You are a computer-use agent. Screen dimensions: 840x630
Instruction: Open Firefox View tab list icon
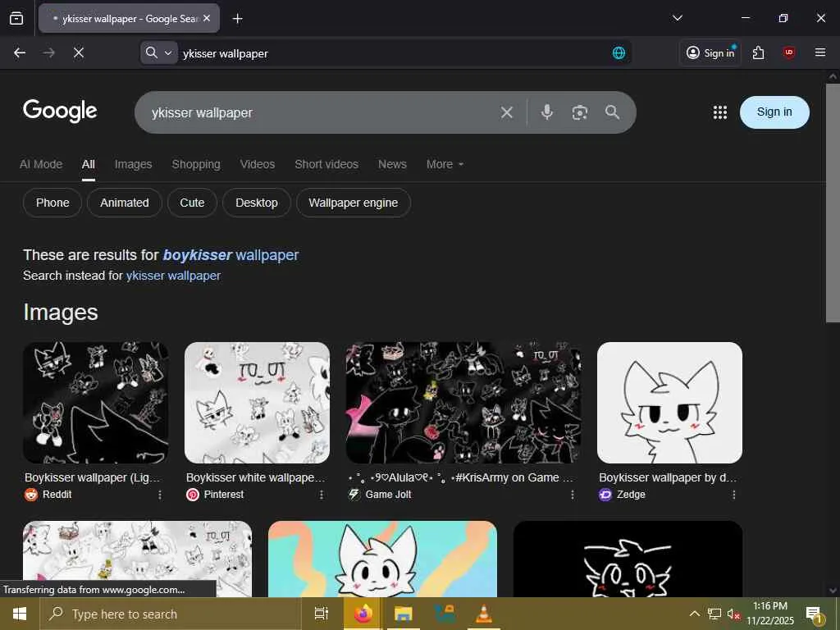[x=16, y=18]
